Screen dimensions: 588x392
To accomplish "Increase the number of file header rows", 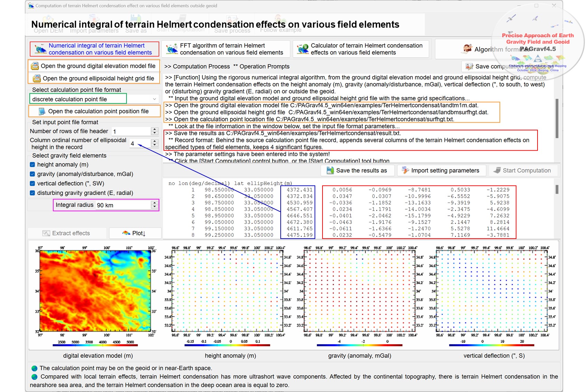I will point(155,130).
